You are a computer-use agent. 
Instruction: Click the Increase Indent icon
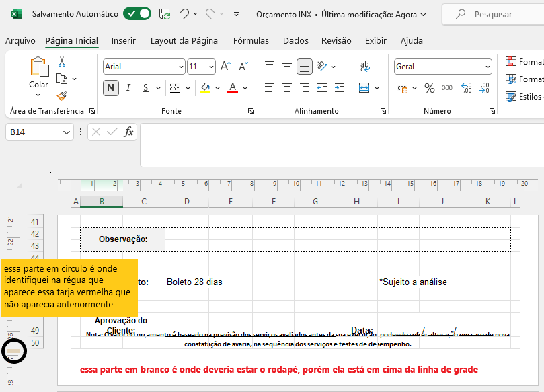point(340,88)
